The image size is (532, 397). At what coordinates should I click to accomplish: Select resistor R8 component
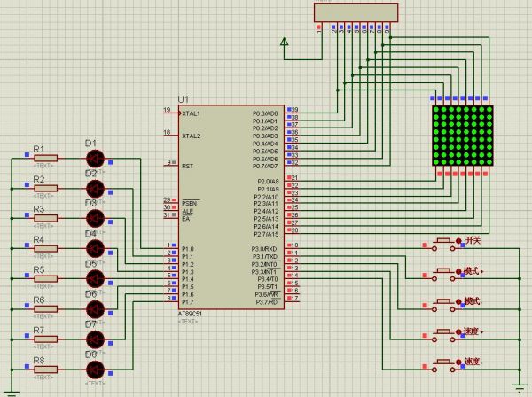(44, 370)
